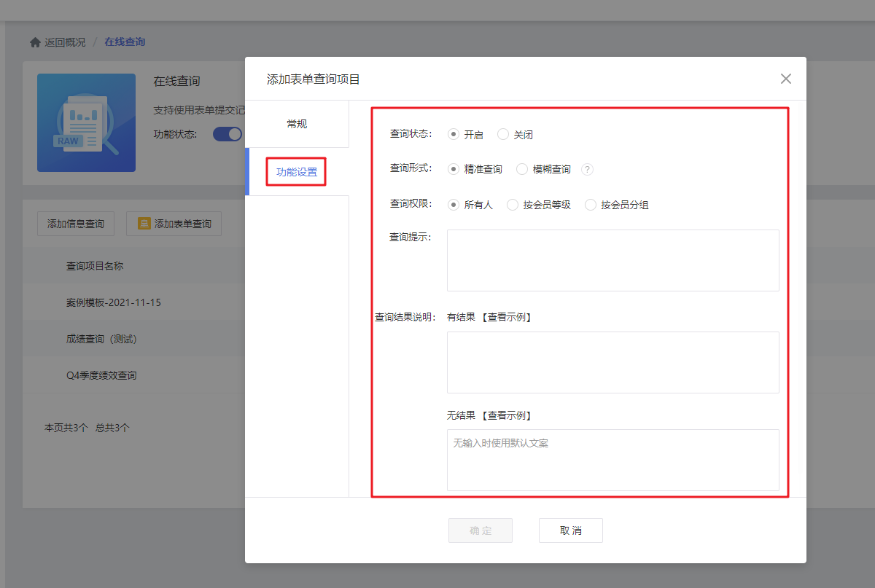This screenshot has height=588, width=875.
Task: Close the 添加表单查询项目 dialog
Action: [785, 79]
